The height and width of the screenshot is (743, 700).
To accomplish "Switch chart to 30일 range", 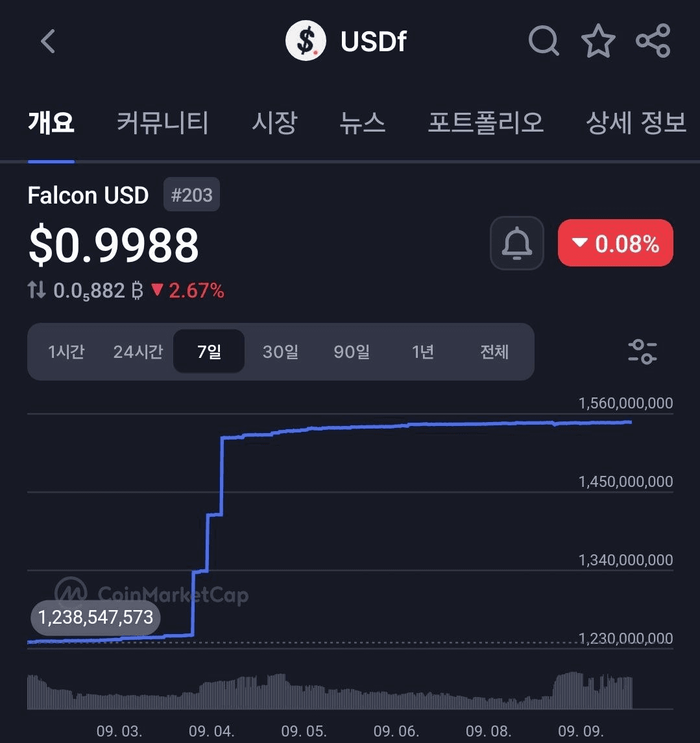I will [280, 351].
